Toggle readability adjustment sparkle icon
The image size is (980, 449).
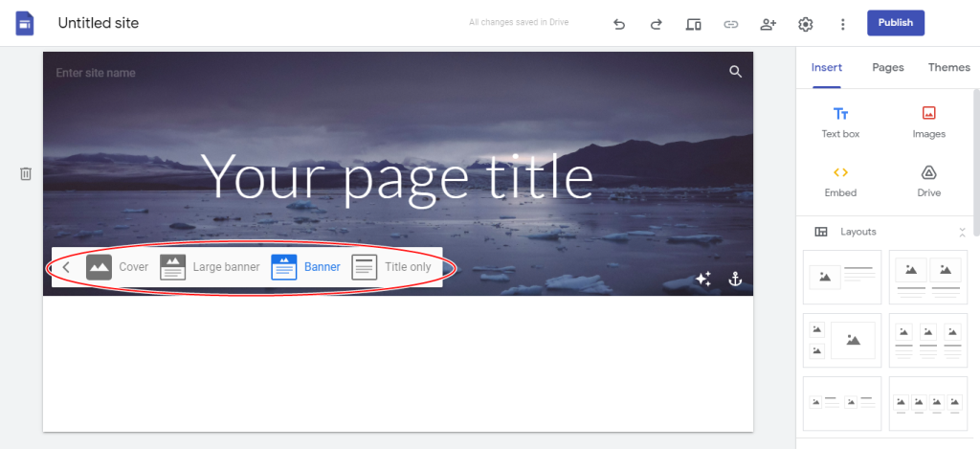coord(703,279)
